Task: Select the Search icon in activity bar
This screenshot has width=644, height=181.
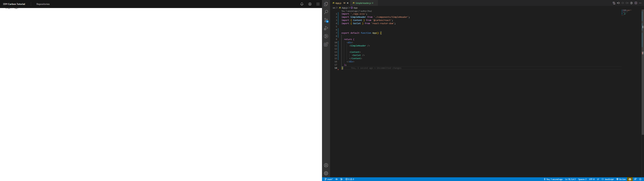Action: pos(326,12)
